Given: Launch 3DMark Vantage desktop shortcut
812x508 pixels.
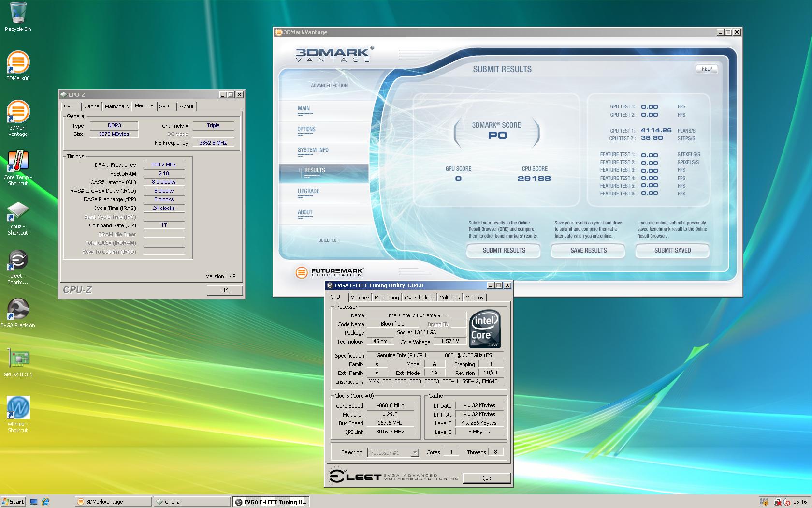Looking at the screenshot, I should pos(18,119).
